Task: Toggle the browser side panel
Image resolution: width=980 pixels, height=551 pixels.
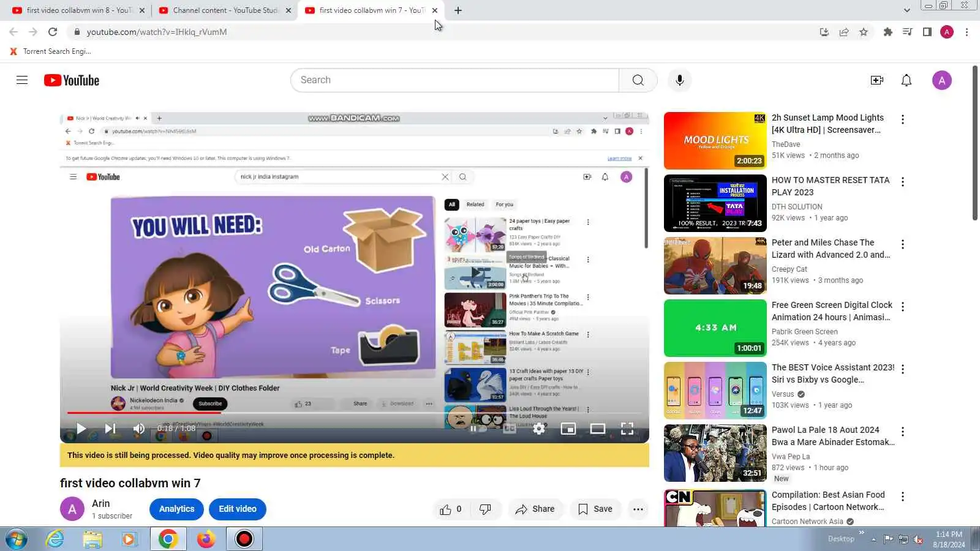Action: pyautogui.click(x=927, y=32)
